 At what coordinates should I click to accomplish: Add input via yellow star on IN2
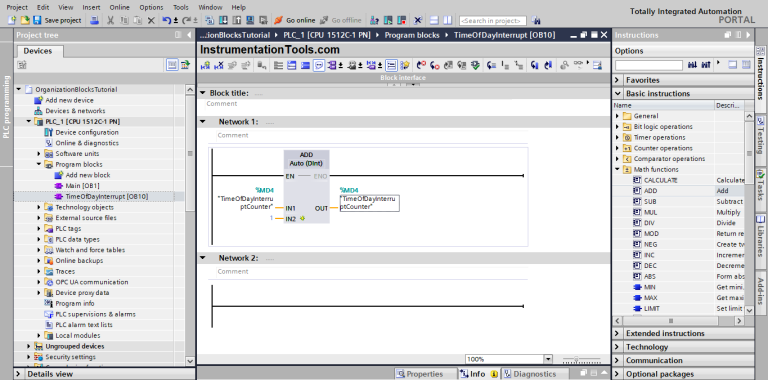[302, 218]
